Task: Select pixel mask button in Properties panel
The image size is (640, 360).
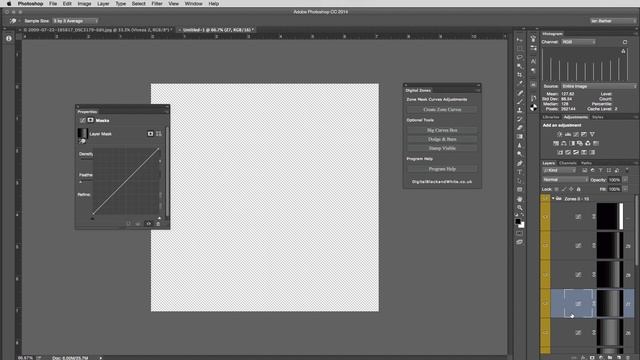Action: coord(150,133)
